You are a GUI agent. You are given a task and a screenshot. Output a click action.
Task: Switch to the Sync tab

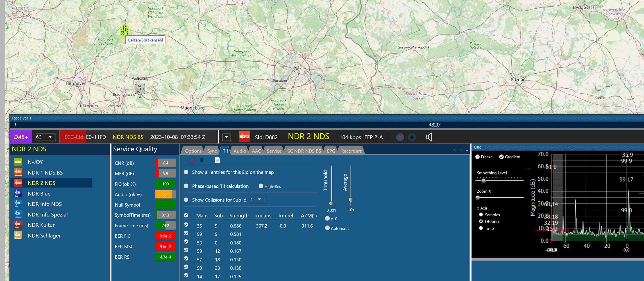tap(212, 151)
